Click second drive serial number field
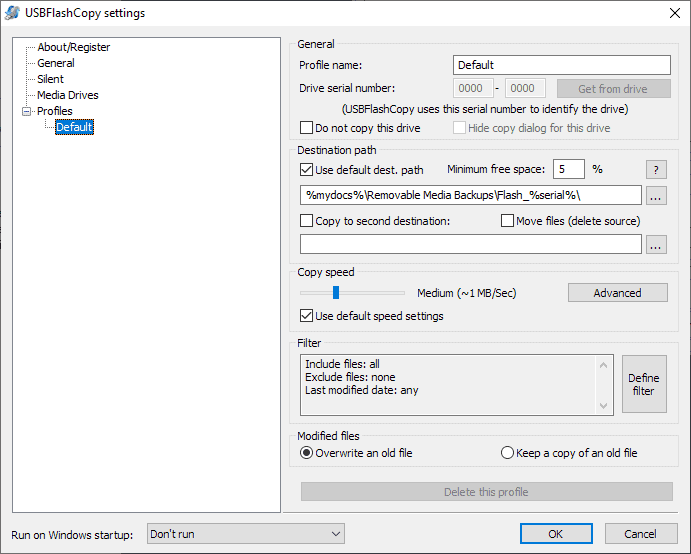Image resolution: width=691 pixels, height=554 pixels. [525, 88]
